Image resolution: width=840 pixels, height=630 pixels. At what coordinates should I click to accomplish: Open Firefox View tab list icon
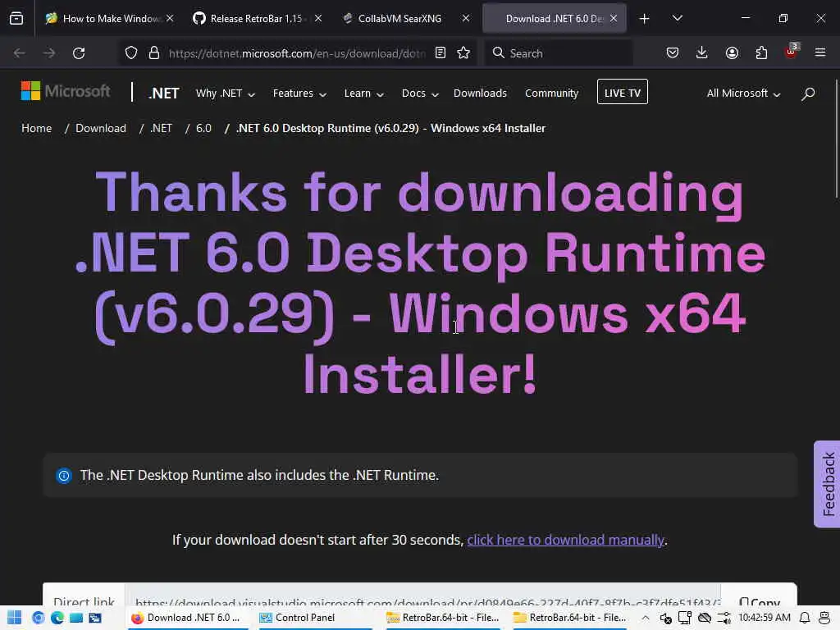click(16, 19)
